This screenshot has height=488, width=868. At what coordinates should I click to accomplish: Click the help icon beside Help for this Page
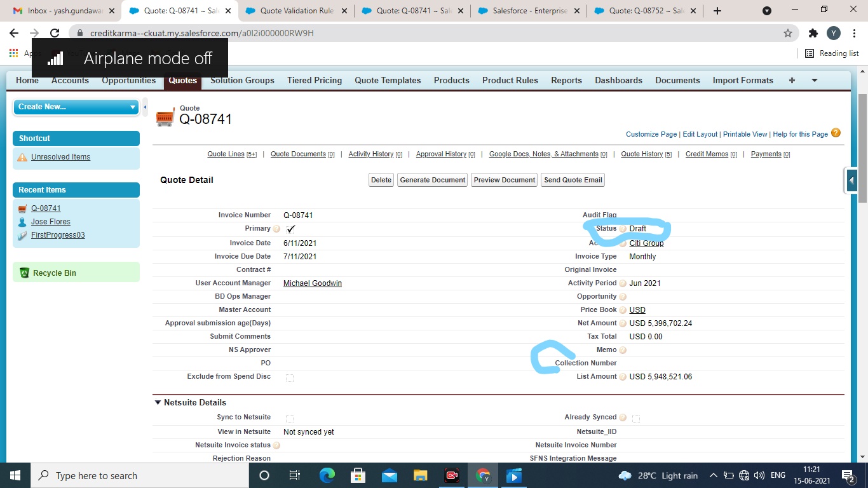click(x=836, y=133)
